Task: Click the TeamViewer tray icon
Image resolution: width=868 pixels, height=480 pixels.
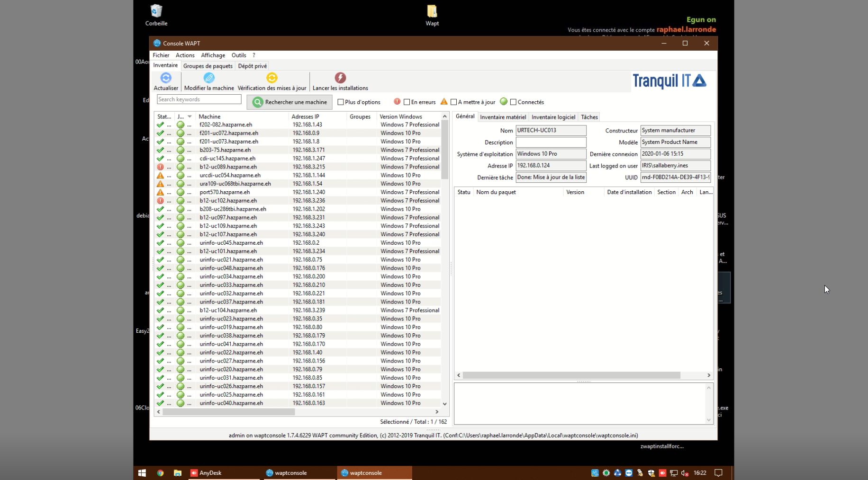Action: pyautogui.click(x=629, y=473)
